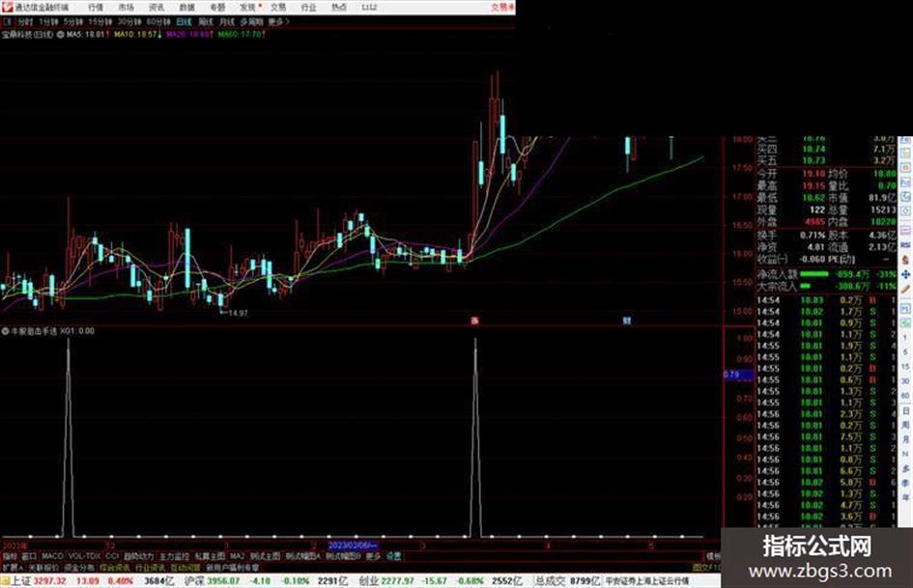Select the 15-minute button in right toolbar
The width and height of the screenshot is (913, 588).
(905, 367)
